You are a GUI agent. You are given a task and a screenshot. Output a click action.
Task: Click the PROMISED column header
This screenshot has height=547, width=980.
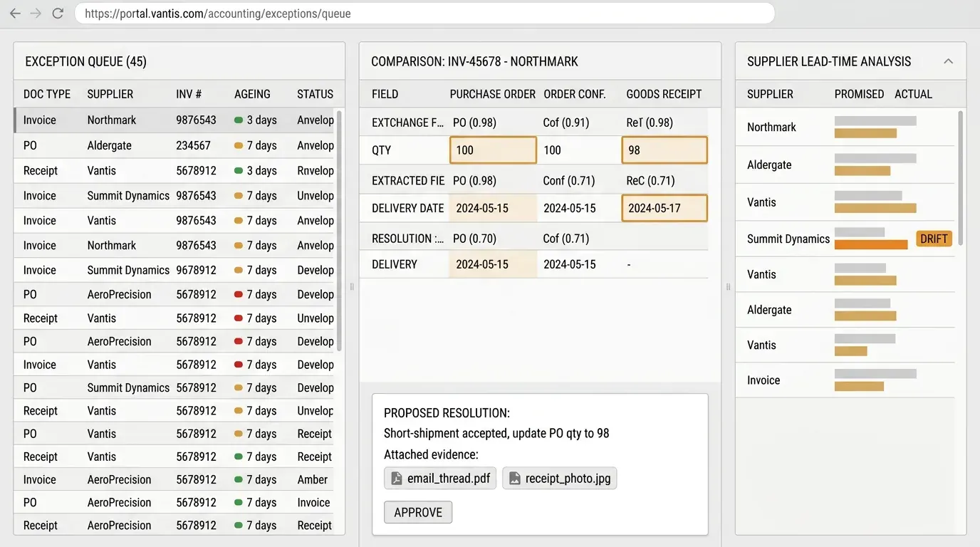[859, 94]
